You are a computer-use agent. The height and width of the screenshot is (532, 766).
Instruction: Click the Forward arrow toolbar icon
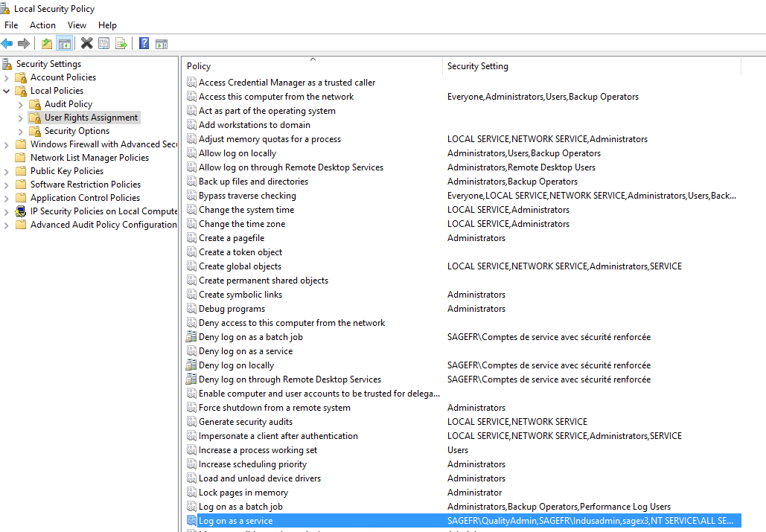(24, 43)
